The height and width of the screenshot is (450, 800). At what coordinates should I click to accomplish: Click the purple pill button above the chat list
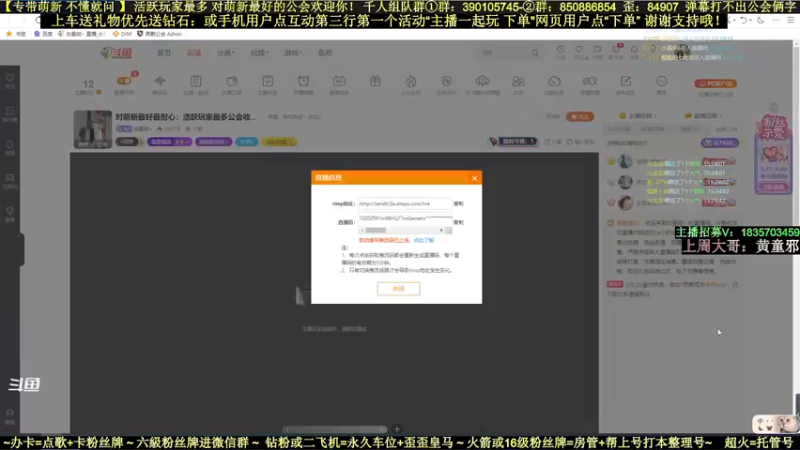click(719, 143)
